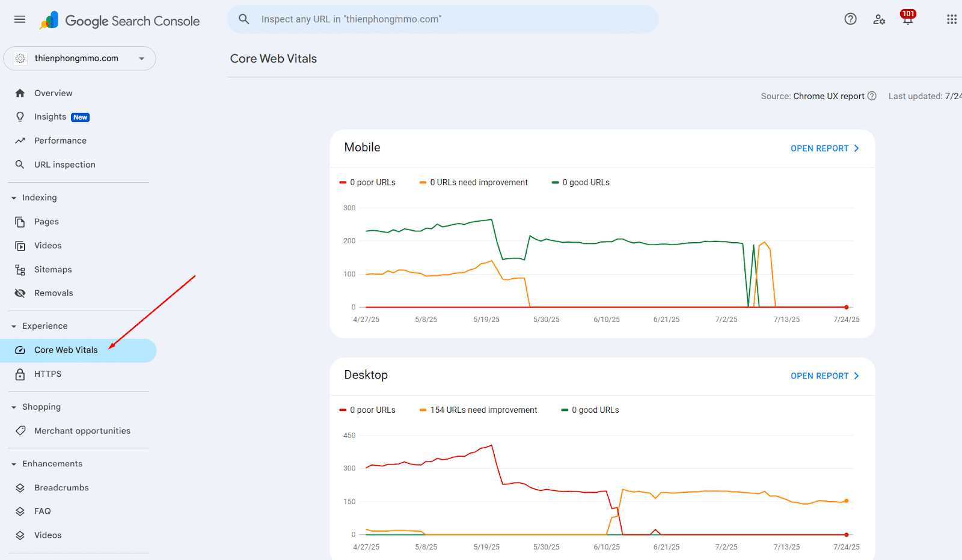Go to the Performance report
This screenshot has height=560, width=962.
[x=60, y=141]
